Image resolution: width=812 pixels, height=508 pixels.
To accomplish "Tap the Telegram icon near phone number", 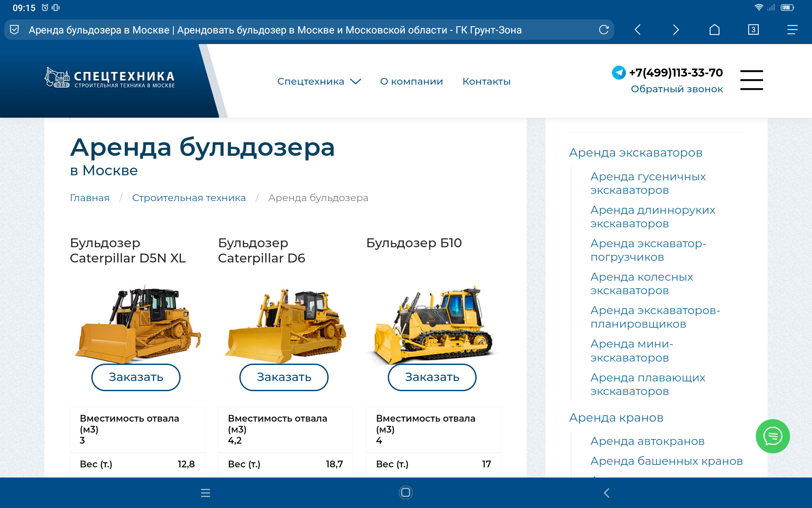I will click(x=619, y=73).
